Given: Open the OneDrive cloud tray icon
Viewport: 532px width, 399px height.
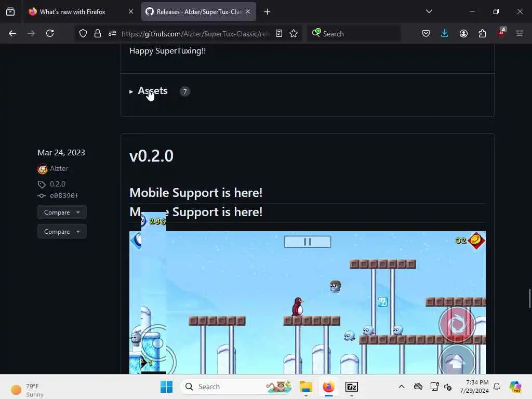Looking at the screenshot, I should click(x=418, y=387).
